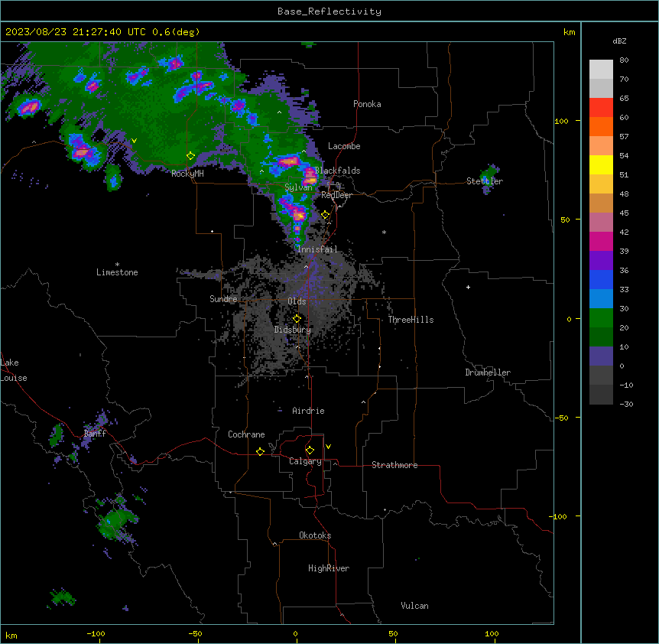
Task: Click the light gray swatch between 80 and 70
Action: pyautogui.click(x=601, y=70)
